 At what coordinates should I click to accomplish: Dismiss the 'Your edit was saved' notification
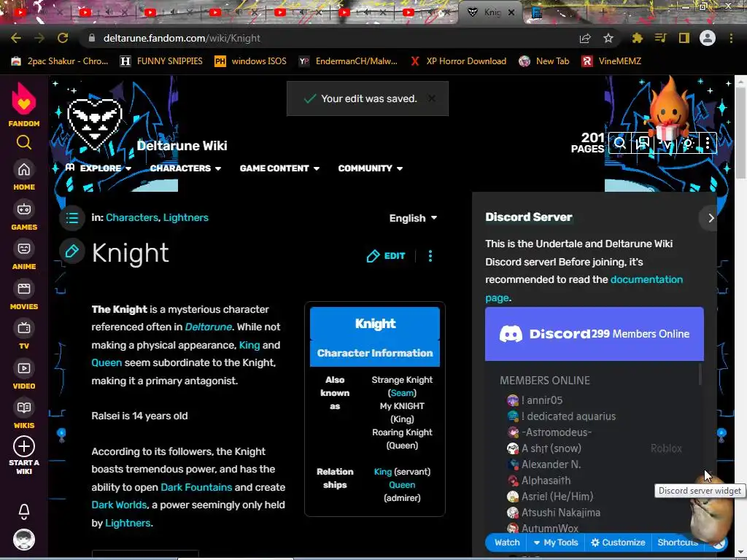coord(432,98)
